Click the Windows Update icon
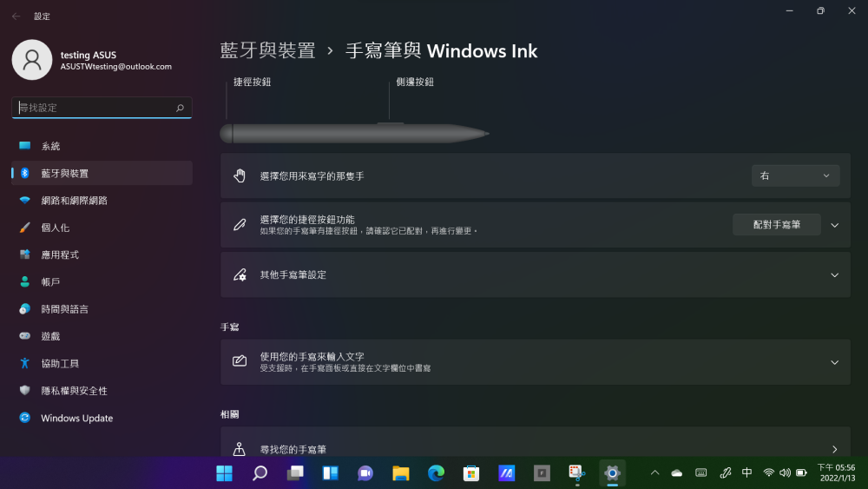Viewport: 868px width, 489px height. click(x=25, y=418)
